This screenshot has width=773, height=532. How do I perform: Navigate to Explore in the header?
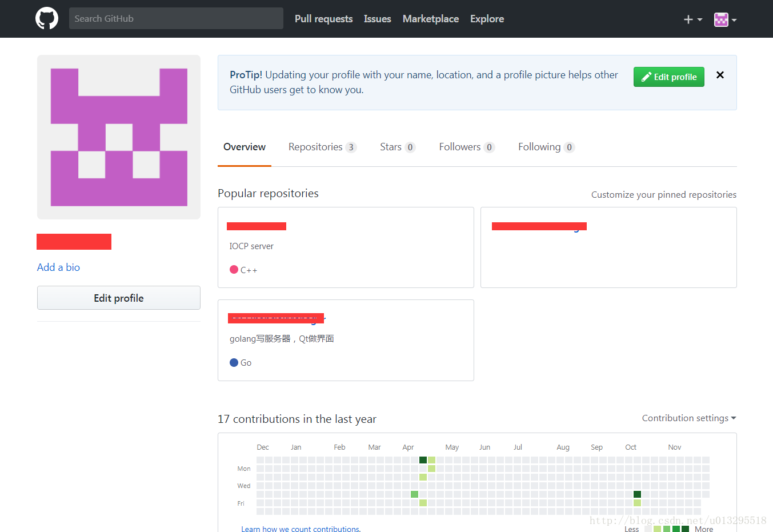pyautogui.click(x=487, y=19)
